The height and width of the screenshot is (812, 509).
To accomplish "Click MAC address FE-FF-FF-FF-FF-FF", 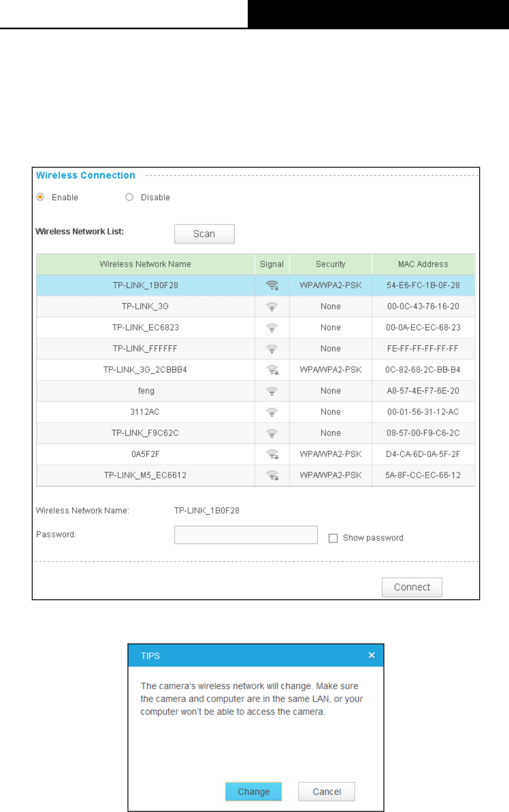I will point(423,348).
